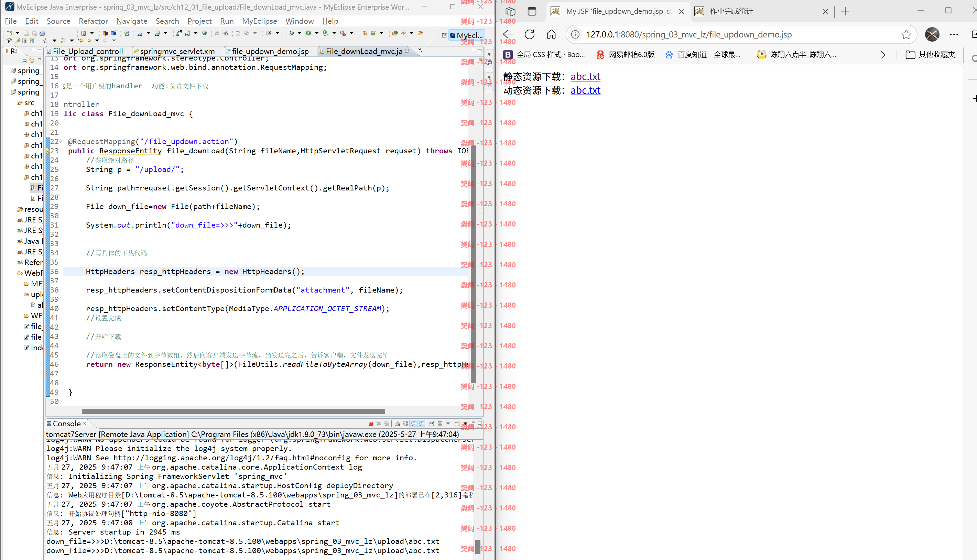Open the globe web browser icon

(205, 33)
